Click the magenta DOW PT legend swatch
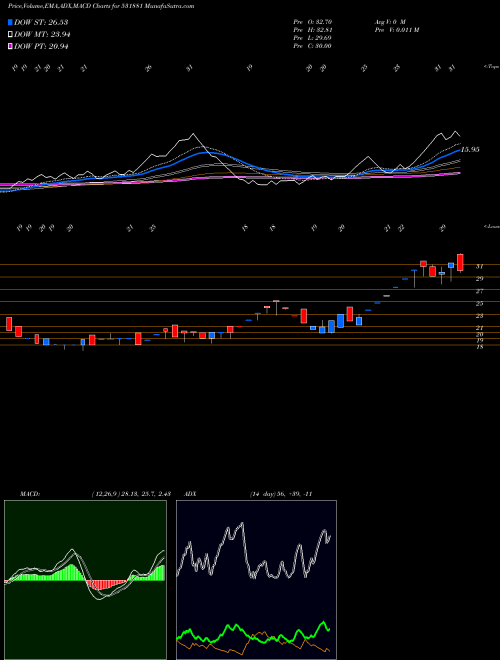Screen dimensions: 500x660 (11, 47)
